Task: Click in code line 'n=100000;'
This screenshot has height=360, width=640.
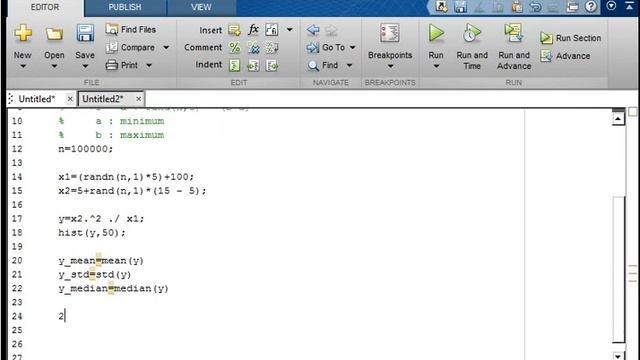Action: [x=85, y=149]
